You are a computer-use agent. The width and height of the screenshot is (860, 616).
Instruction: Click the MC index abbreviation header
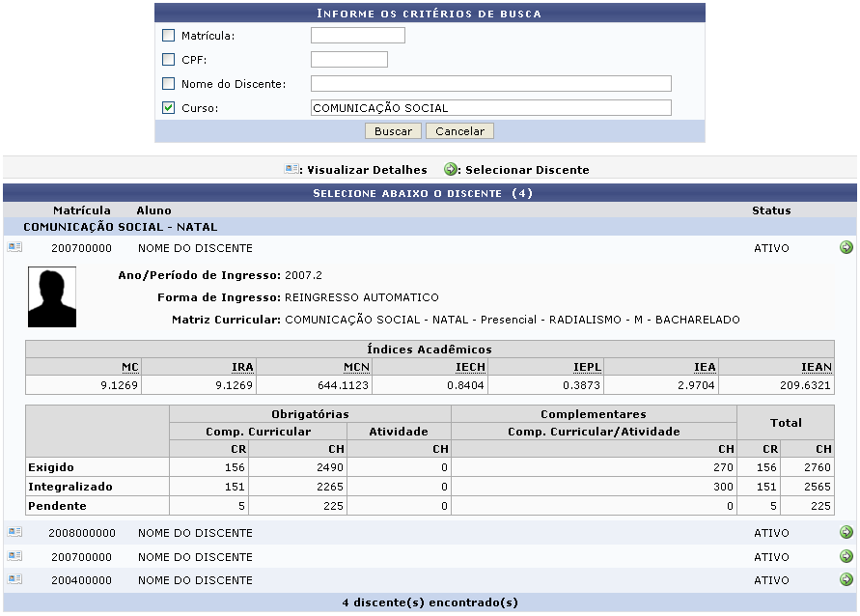130,367
